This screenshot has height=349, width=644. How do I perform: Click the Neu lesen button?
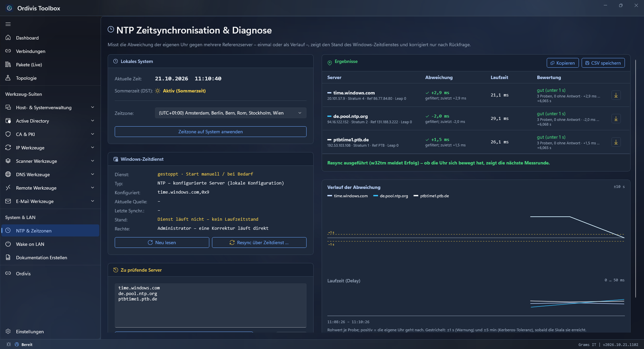[162, 242]
